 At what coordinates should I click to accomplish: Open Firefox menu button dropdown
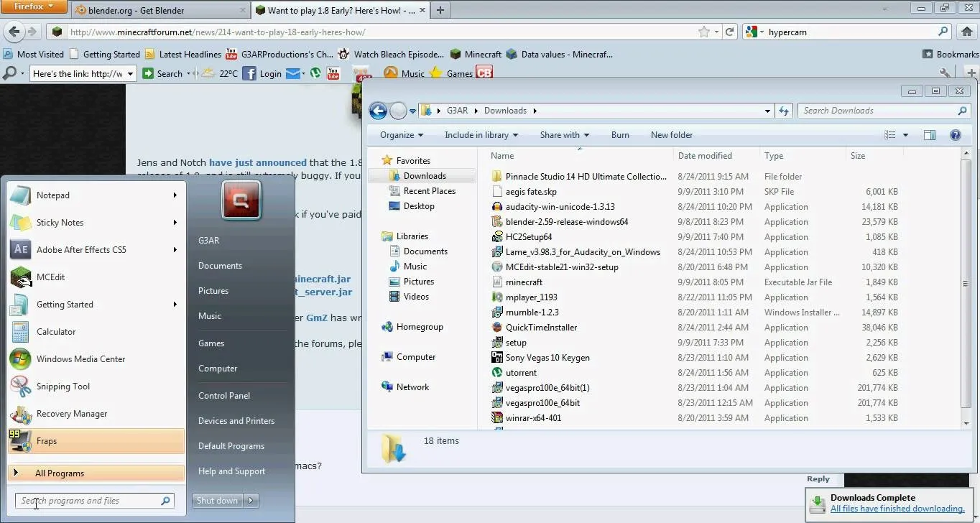pyautogui.click(x=34, y=6)
